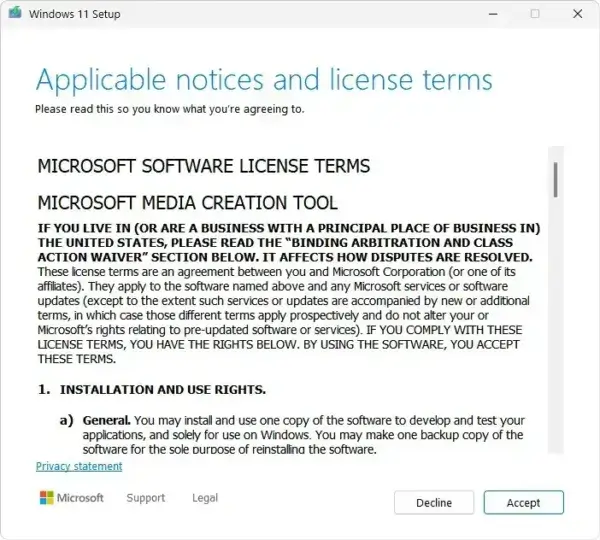The width and height of the screenshot is (600, 540).
Task: Open the Legal link
Action: coord(205,498)
